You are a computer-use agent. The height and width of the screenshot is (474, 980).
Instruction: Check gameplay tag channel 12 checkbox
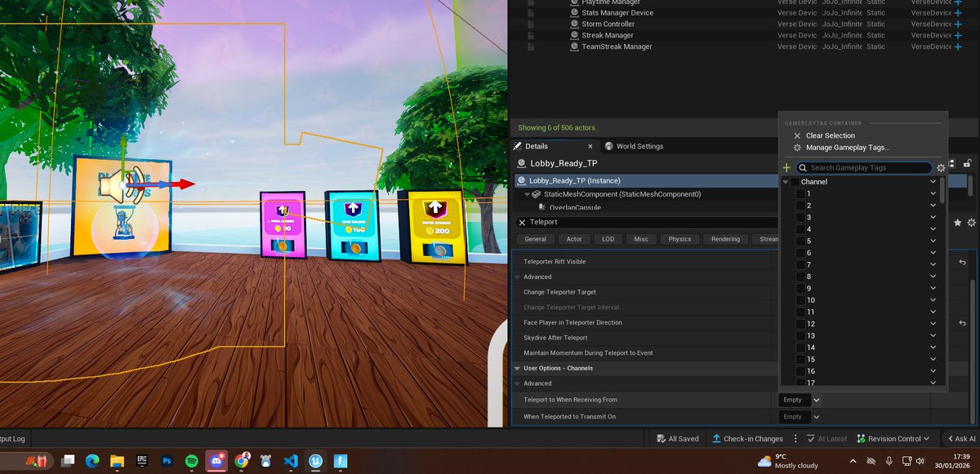coord(801,324)
